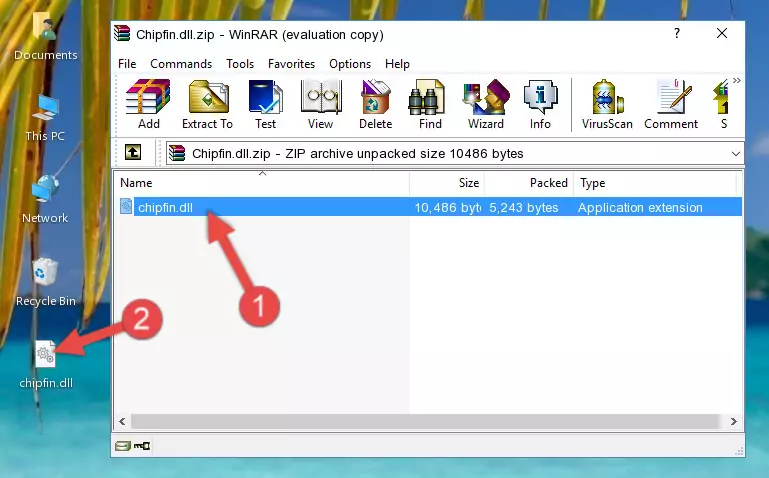
Task: Select Recycle Bin desktop icon
Action: [x=46, y=283]
